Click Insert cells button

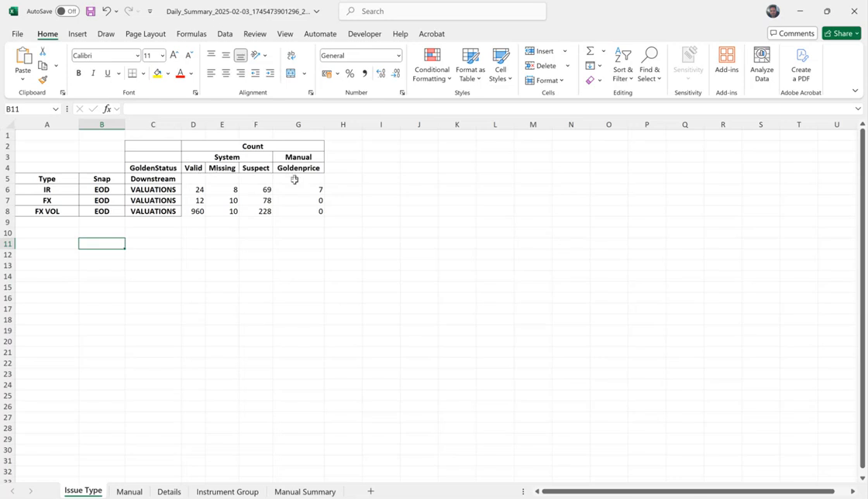tap(539, 51)
